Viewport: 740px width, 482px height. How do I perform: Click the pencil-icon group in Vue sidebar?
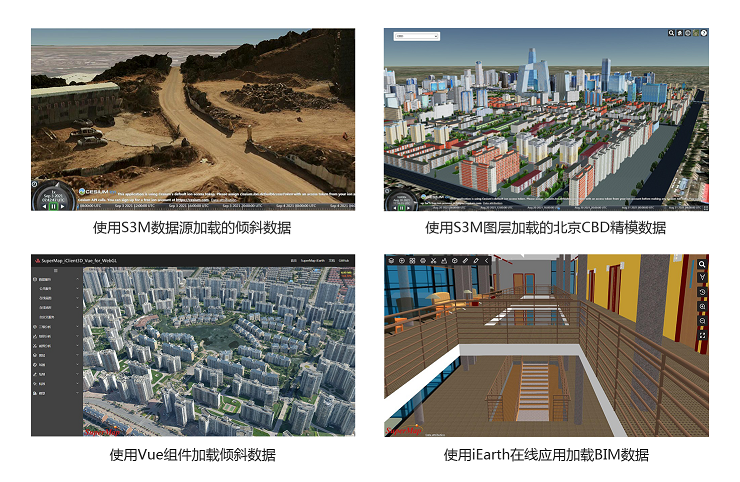pos(57,374)
